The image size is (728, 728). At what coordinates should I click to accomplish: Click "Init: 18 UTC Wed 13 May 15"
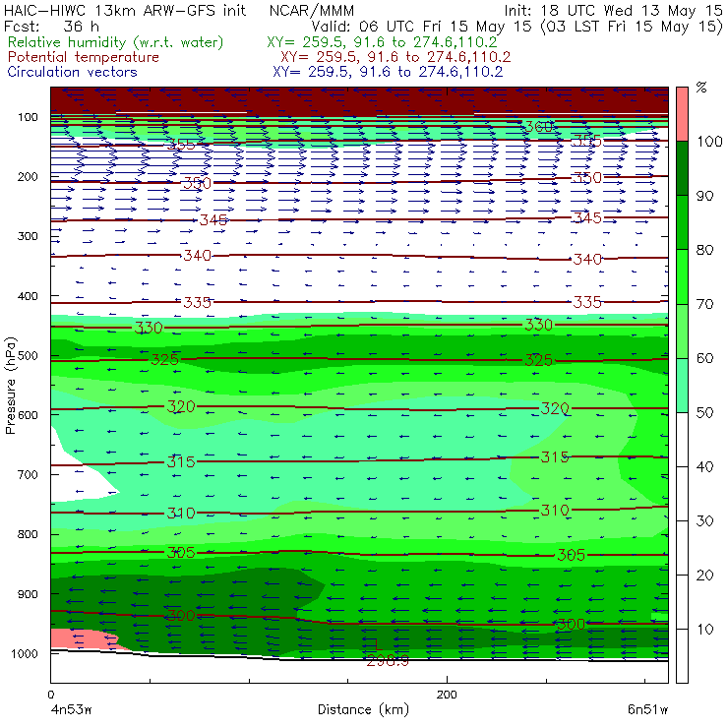pyautogui.click(x=613, y=10)
